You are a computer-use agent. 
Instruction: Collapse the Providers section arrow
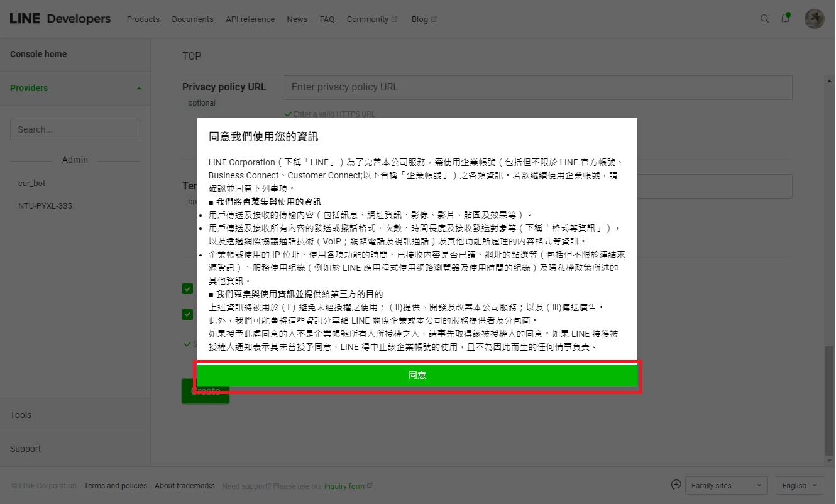coord(139,89)
